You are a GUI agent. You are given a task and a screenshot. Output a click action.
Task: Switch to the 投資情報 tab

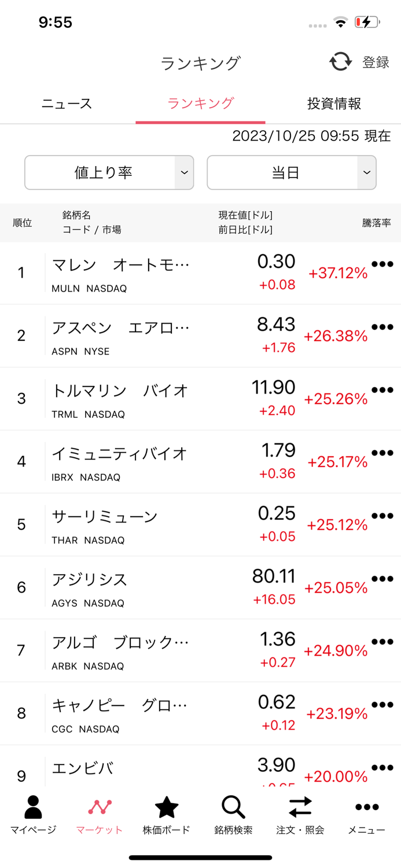[x=333, y=103]
